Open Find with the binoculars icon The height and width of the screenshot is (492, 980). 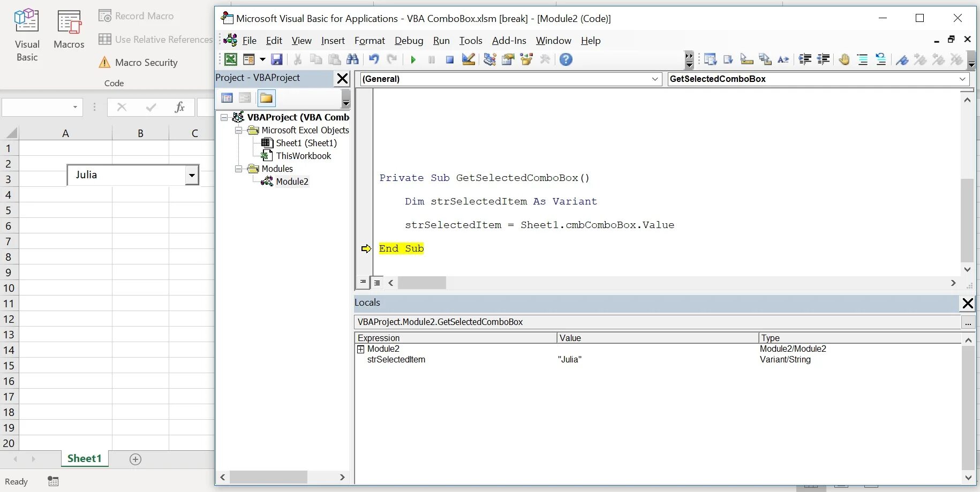pyautogui.click(x=352, y=59)
